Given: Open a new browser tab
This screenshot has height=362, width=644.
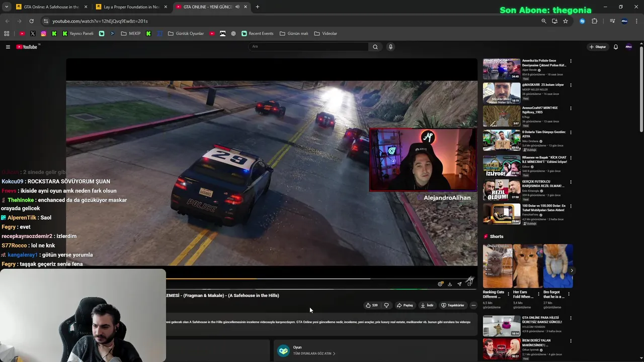Looking at the screenshot, I should [257, 7].
